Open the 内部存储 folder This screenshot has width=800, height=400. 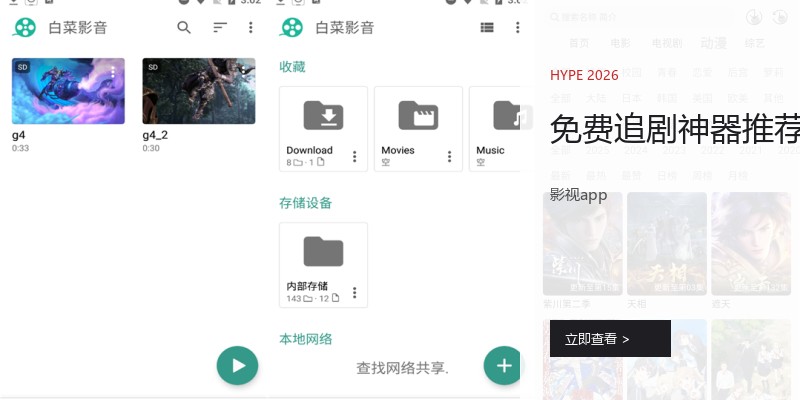323,265
